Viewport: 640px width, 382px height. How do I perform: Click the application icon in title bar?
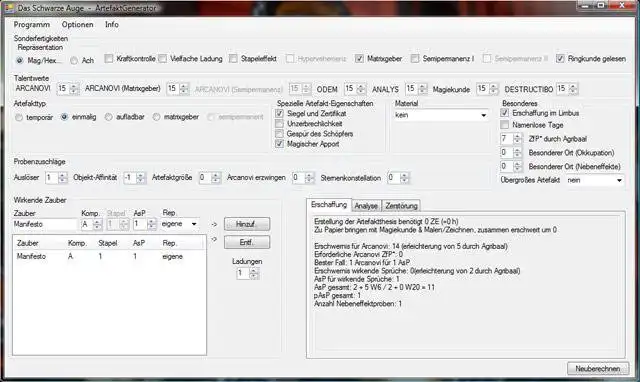click(x=9, y=8)
